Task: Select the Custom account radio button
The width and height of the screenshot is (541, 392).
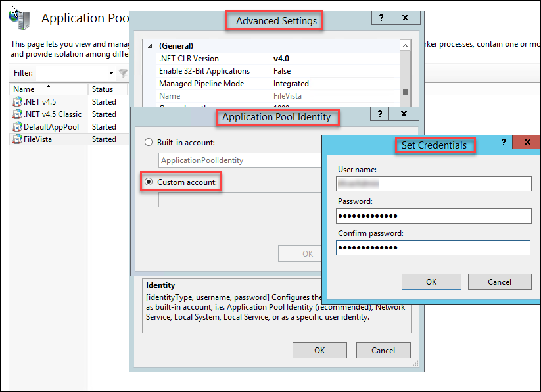Action: (x=149, y=182)
